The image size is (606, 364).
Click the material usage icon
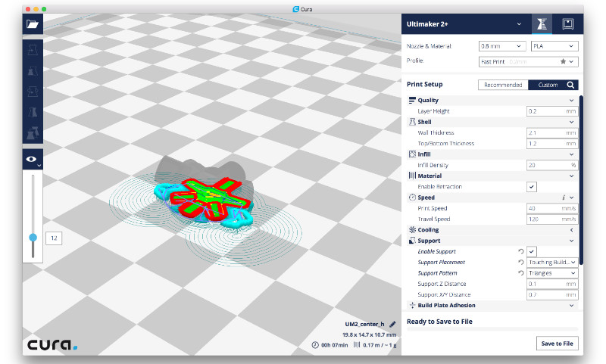pyautogui.click(x=357, y=345)
